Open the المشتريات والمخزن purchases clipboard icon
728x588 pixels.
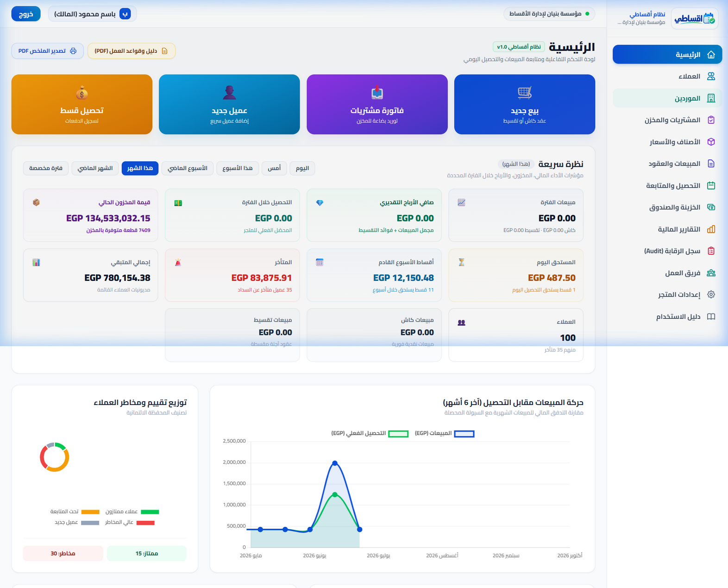(711, 120)
